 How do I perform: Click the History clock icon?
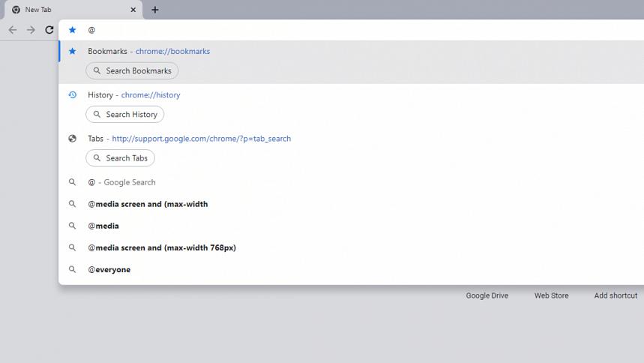click(x=72, y=95)
